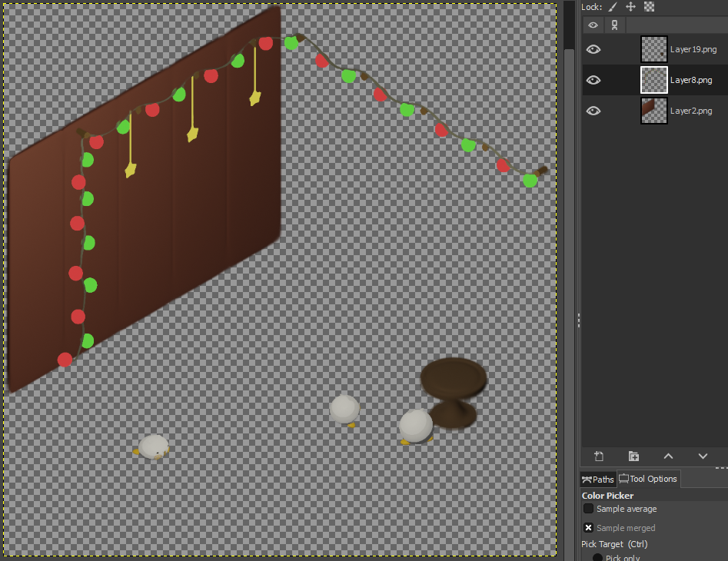The width and height of the screenshot is (728, 561).
Task: Hide the Layer8.png layer
Action: (593, 80)
